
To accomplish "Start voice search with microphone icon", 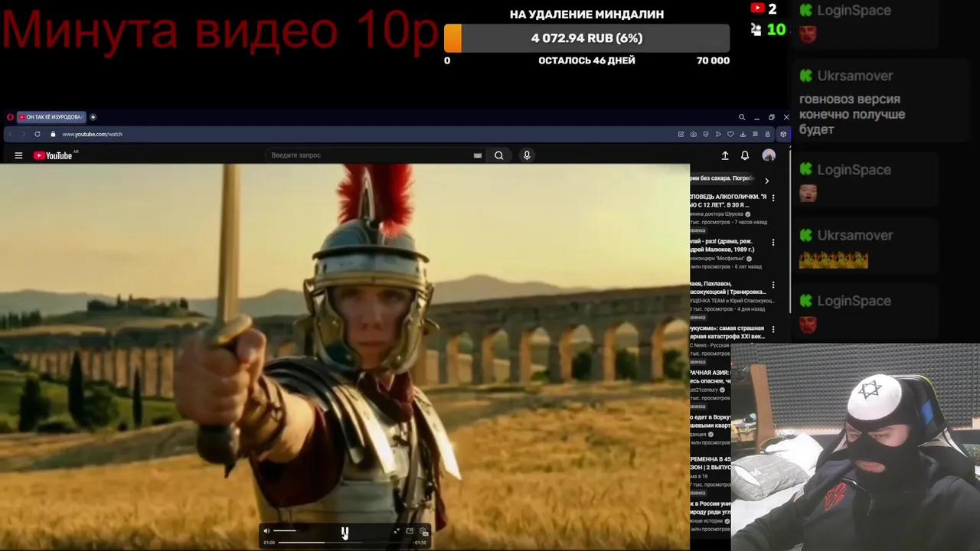I will (x=527, y=155).
